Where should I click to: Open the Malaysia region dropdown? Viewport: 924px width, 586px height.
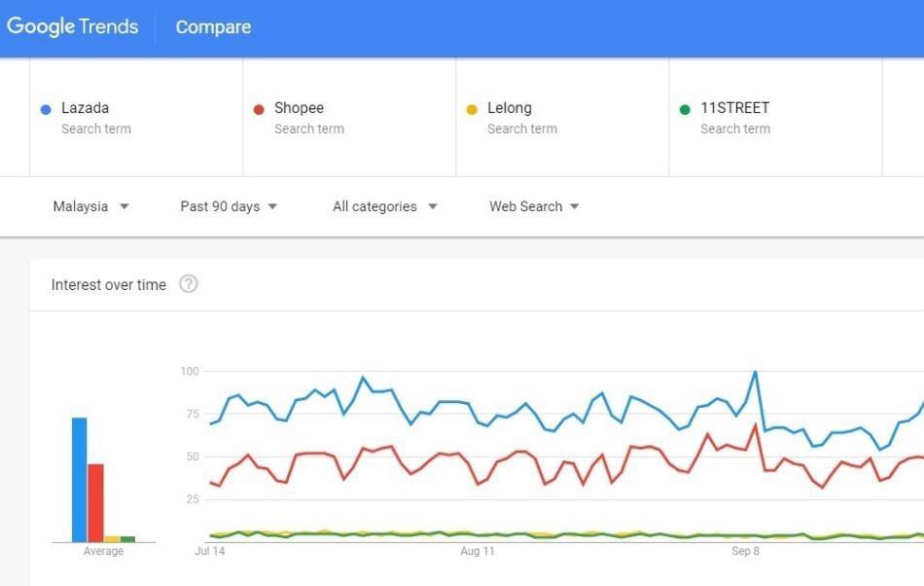tap(91, 206)
